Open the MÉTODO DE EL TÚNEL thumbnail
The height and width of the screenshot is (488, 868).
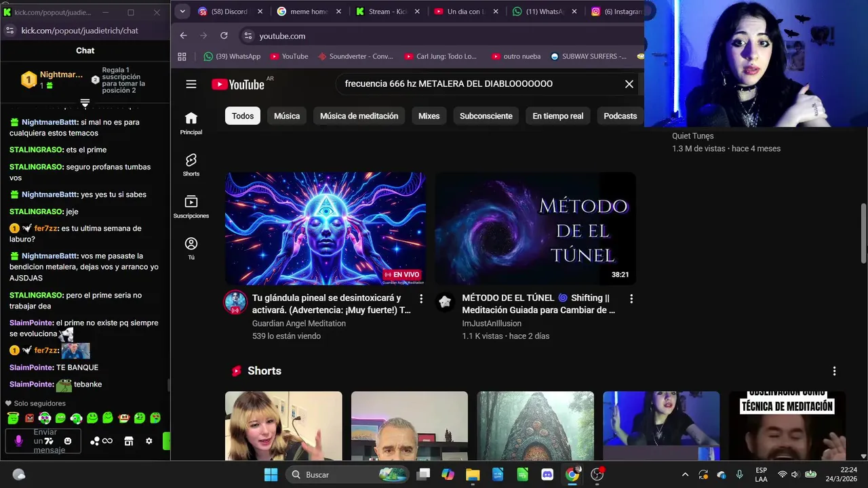pos(536,228)
